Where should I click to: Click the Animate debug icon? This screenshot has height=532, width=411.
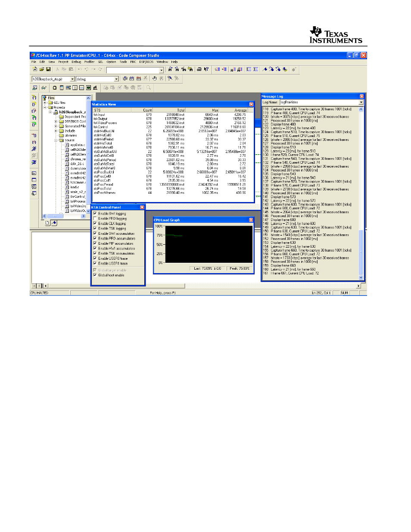click(x=34, y=162)
